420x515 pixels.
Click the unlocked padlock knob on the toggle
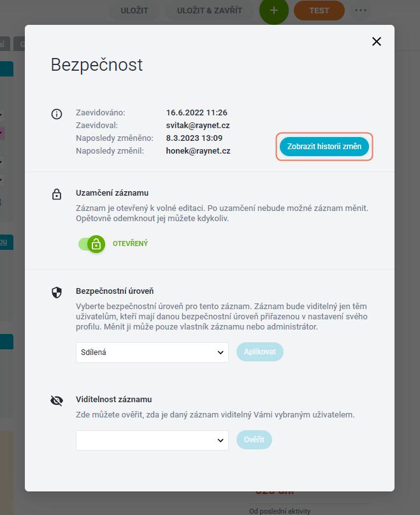point(96,244)
